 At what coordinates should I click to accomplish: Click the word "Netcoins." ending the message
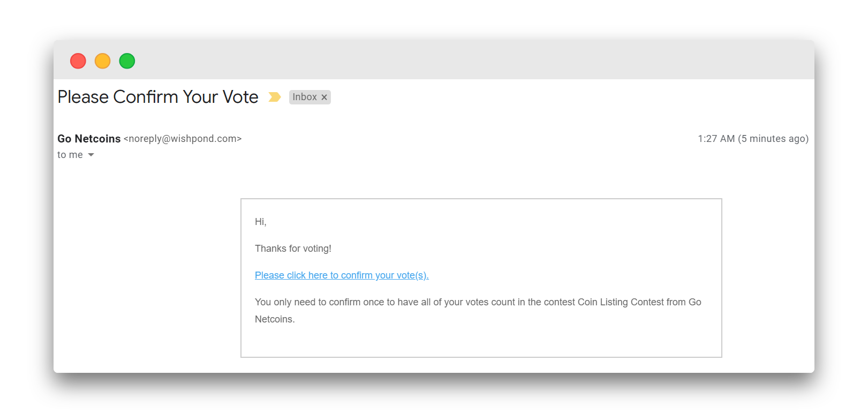tap(275, 319)
